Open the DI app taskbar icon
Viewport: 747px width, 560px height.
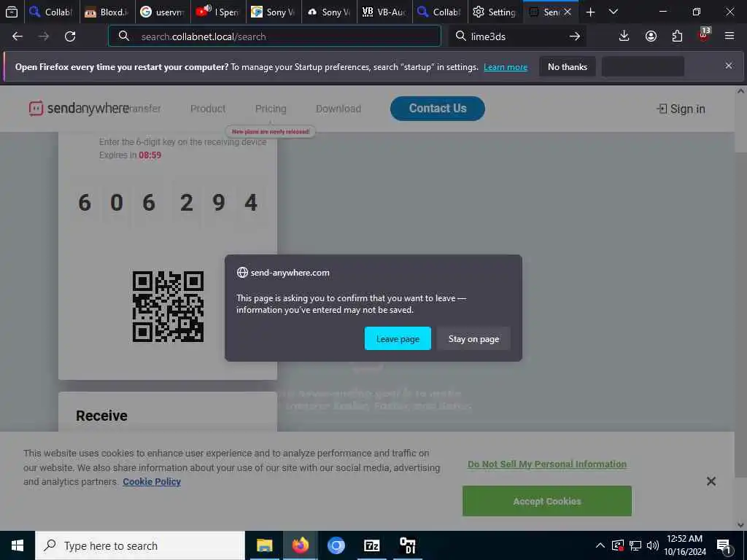(x=407, y=545)
